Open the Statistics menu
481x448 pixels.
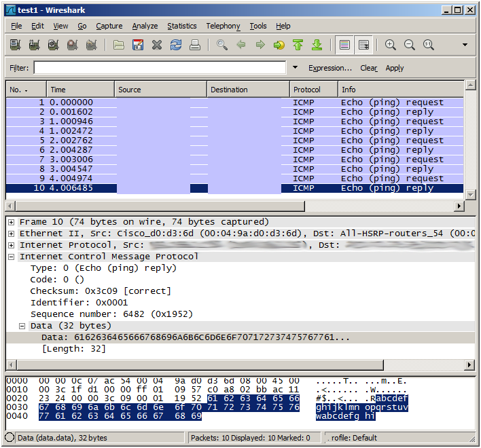pyautogui.click(x=182, y=26)
